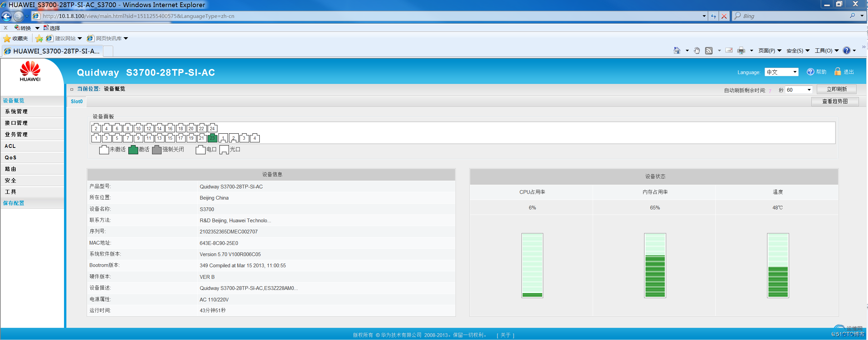868x340 pixels.
Task: Select port 21 on device panel
Action: point(202,138)
